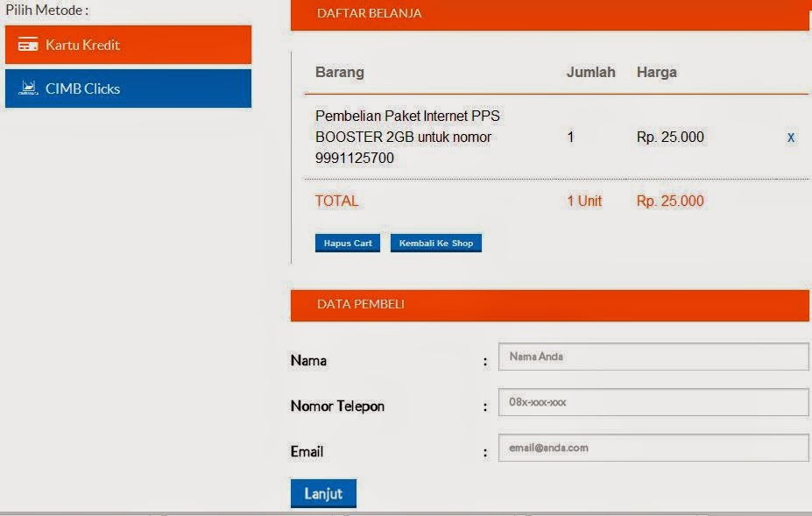This screenshot has height=516, width=812.
Task: Remove the PPS BOOSTER 2GB item with x
Action: (x=790, y=138)
